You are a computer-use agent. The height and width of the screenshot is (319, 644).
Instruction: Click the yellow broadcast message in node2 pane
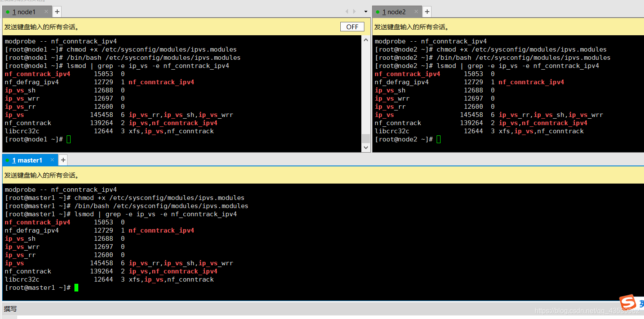point(412,27)
